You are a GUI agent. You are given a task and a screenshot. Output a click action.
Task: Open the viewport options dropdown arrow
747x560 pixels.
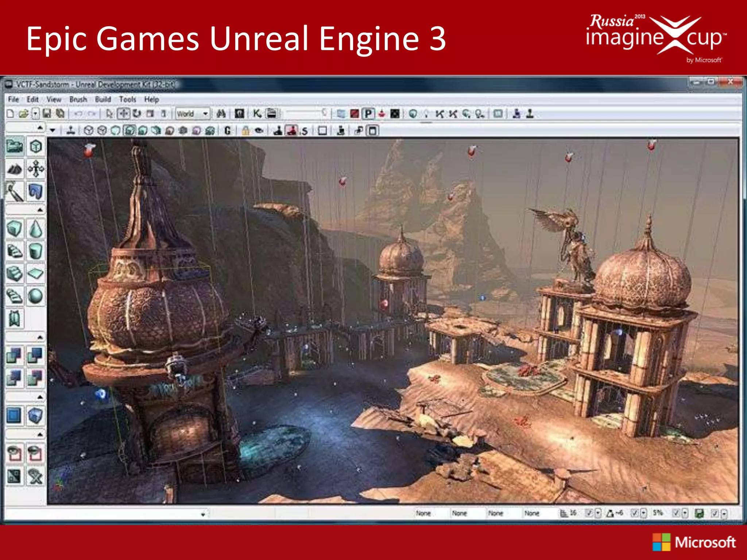(53, 130)
